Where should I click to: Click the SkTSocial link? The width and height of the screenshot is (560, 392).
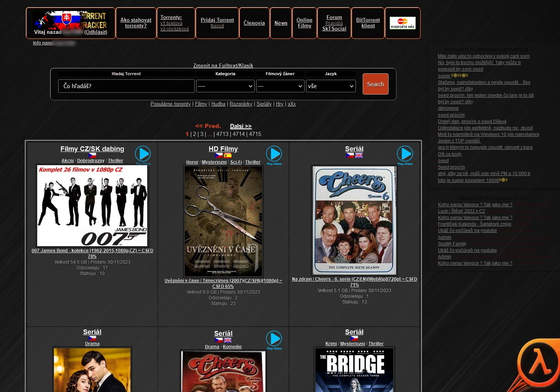(x=334, y=28)
